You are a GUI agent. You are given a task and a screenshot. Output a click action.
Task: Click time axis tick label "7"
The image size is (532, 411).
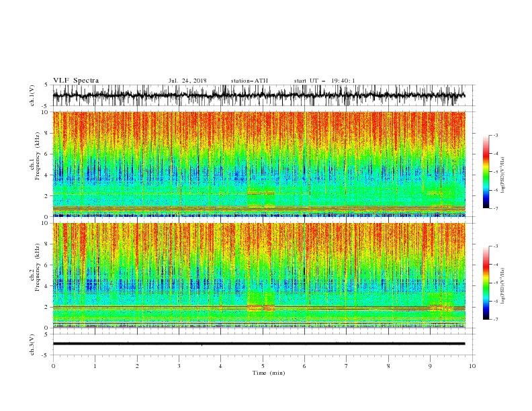(x=347, y=366)
